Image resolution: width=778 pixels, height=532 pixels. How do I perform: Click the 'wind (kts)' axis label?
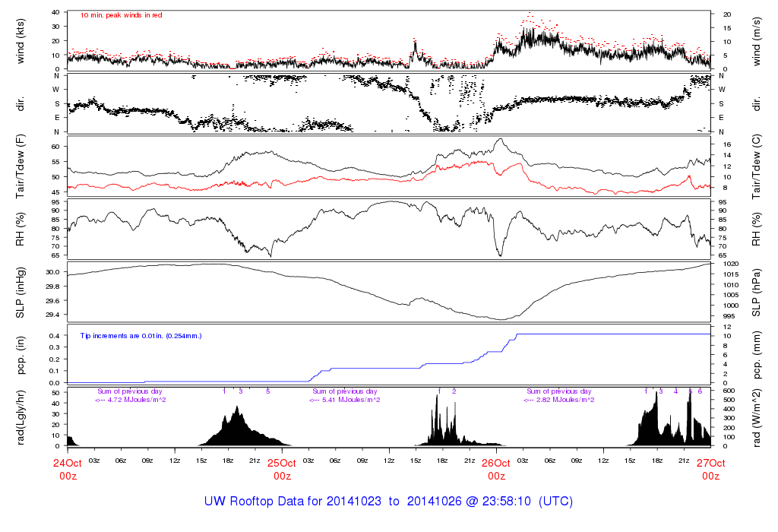(21, 41)
